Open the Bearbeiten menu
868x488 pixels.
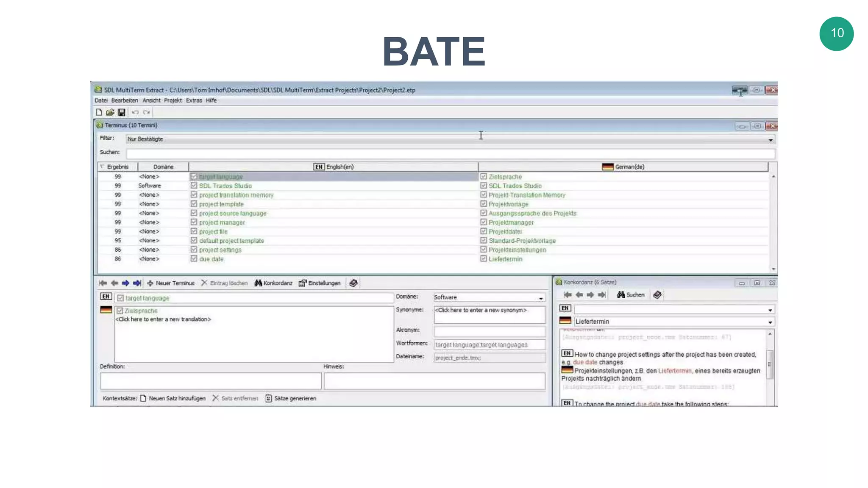pos(125,100)
